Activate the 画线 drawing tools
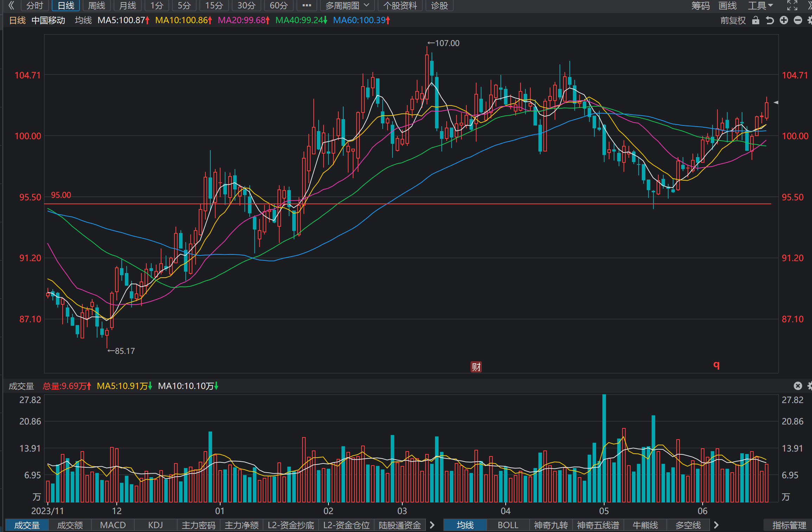 coord(728,6)
